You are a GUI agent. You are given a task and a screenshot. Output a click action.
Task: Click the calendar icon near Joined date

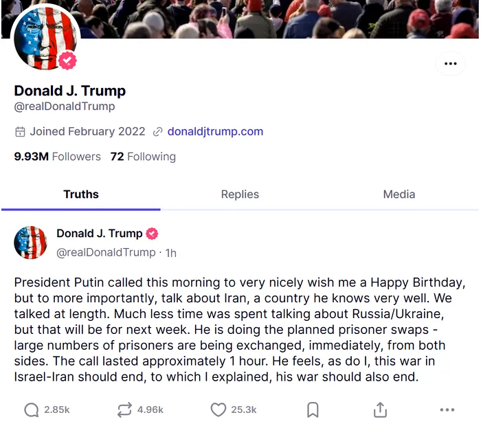[21, 132]
